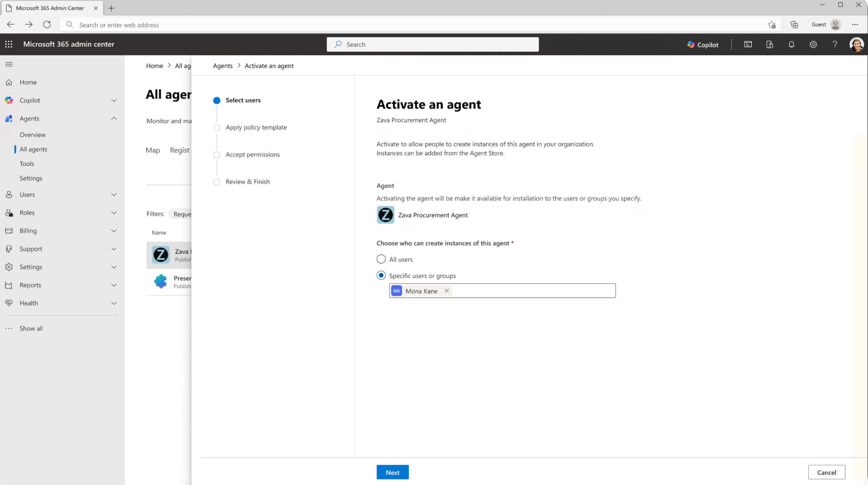868x485 pixels.
Task: Reload the page with refresh icon
Action: click(x=47, y=25)
